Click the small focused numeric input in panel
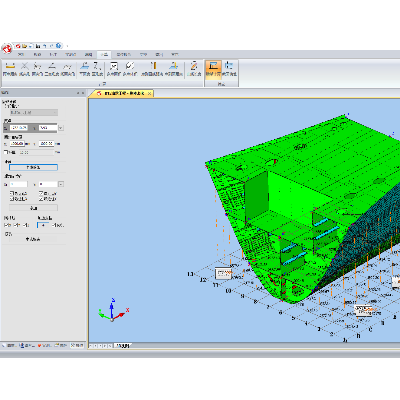400x400 pixels. (43, 225)
